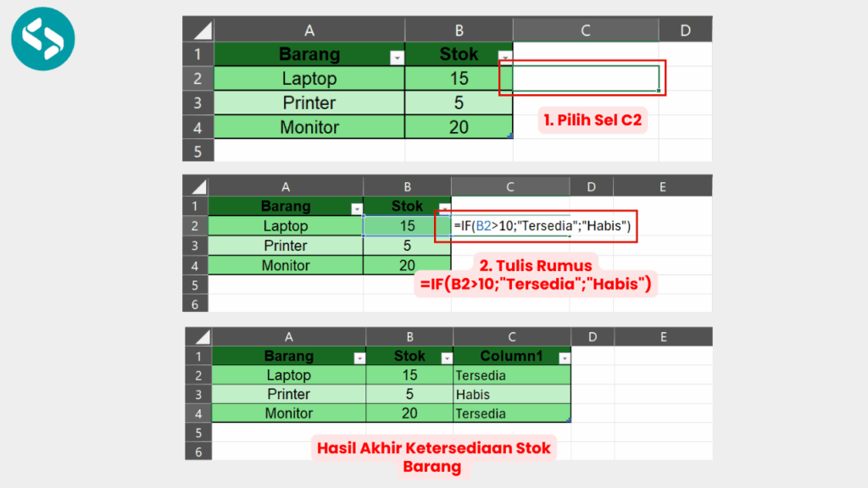
Task: Expand Stok filter dropdown in final result table
Action: pos(445,358)
